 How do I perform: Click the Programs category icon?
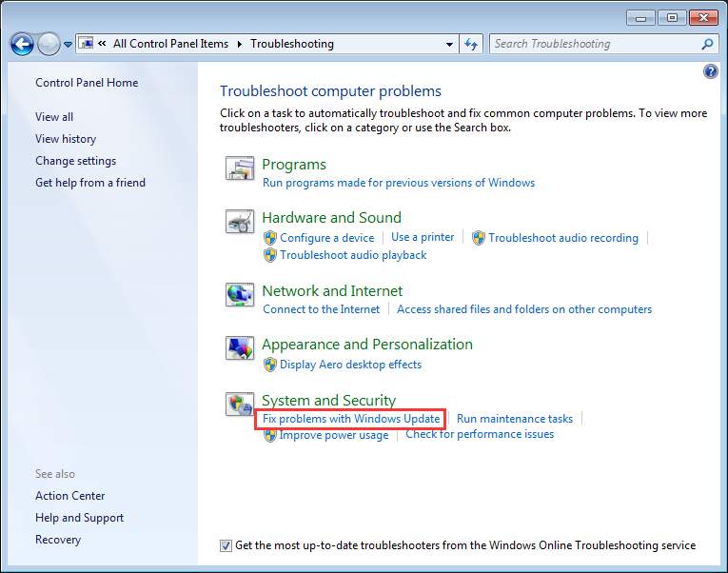[x=239, y=169]
